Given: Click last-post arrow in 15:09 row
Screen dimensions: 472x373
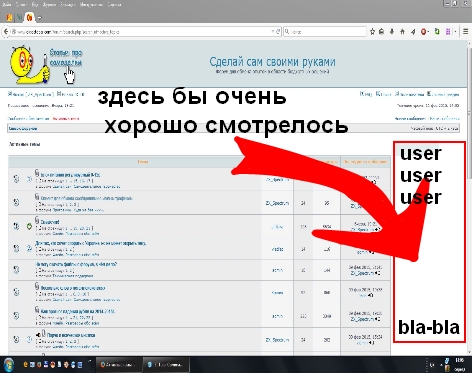Looking at the screenshot, I should click(x=371, y=295).
